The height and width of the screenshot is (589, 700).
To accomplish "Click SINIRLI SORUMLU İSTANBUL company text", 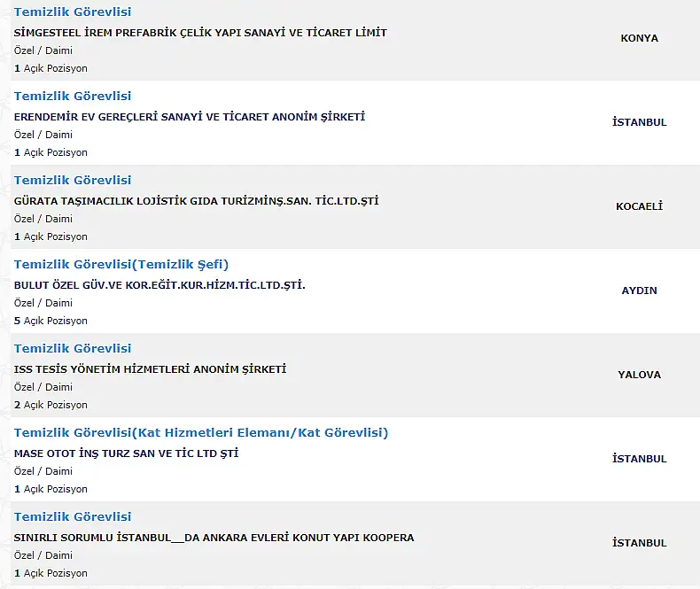I will 214,538.
